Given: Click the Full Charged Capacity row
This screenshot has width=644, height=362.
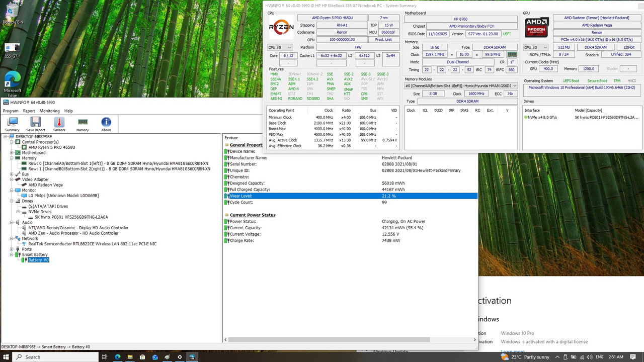Looking at the screenshot, I should click(x=351, y=190).
